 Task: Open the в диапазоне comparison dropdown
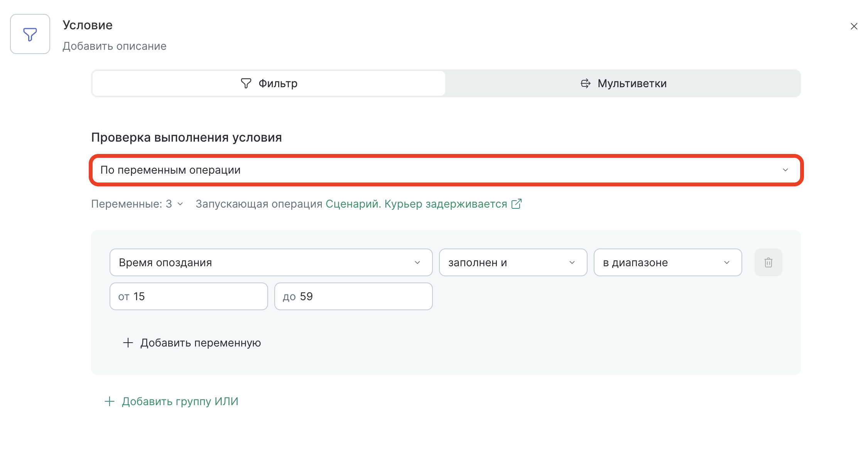[x=668, y=262]
